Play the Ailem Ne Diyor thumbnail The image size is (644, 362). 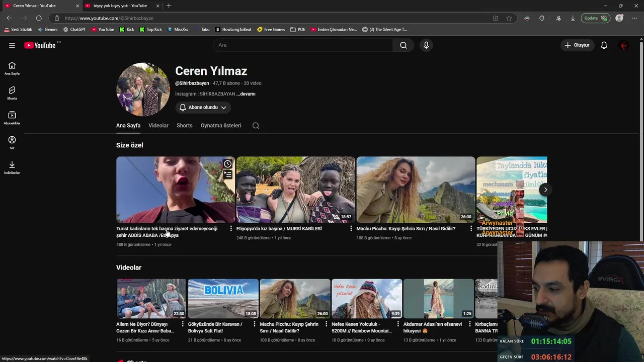[x=151, y=299]
